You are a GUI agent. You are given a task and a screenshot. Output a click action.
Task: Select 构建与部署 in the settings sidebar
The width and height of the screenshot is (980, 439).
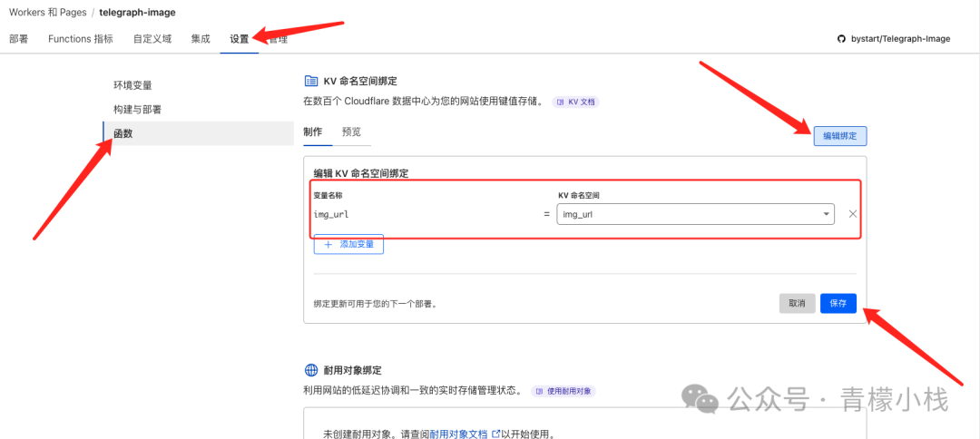[x=138, y=109]
